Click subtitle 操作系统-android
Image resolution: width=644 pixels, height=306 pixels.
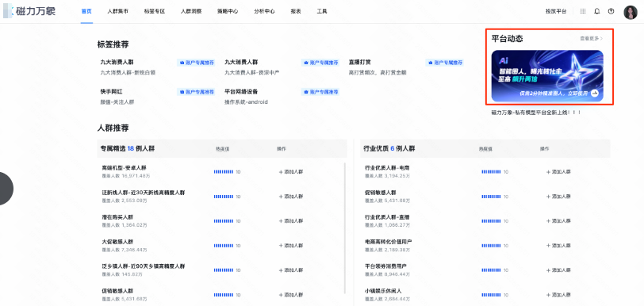pos(246,101)
